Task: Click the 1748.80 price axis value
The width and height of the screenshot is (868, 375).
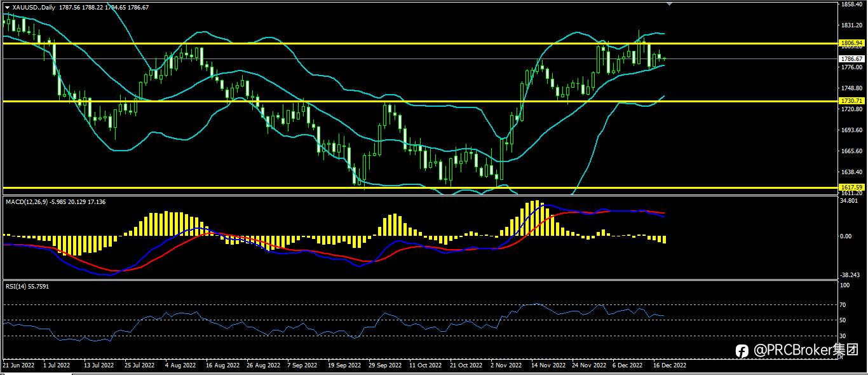Action: 850,88
